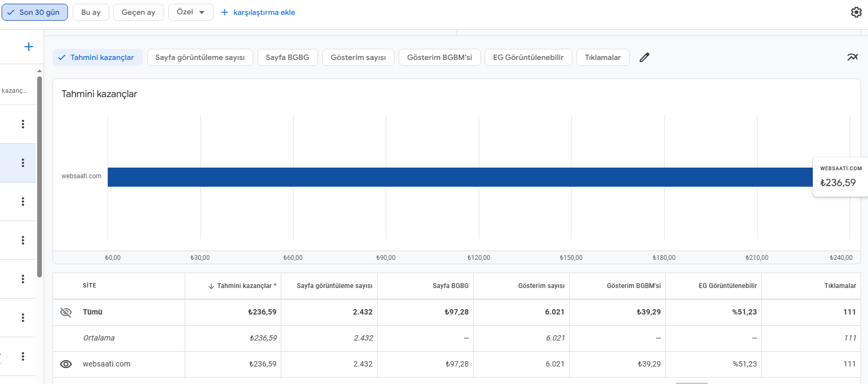Select Gösterim BGBM'si metric chip
Image resolution: width=868 pixels, height=384 pixels.
tap(440, 57)
